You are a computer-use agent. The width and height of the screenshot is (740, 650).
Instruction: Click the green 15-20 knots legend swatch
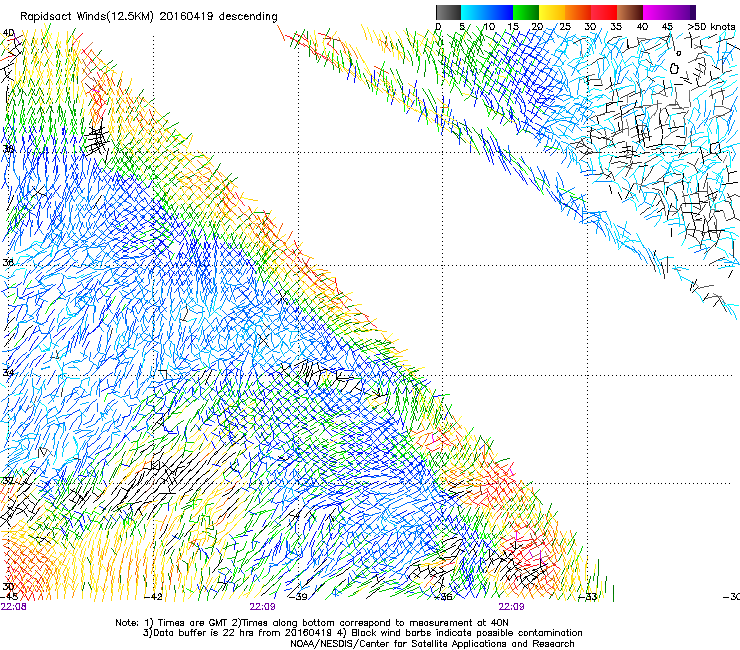click(526, 12)
